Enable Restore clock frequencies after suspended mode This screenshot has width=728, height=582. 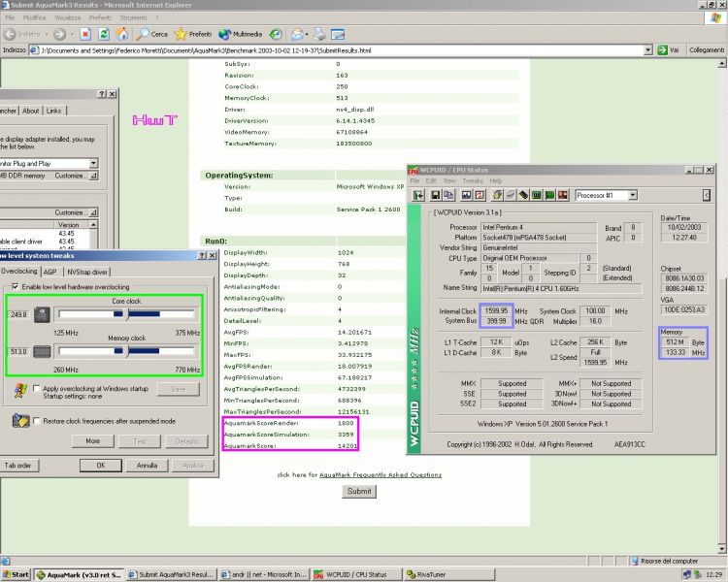[x=37, y=420]
